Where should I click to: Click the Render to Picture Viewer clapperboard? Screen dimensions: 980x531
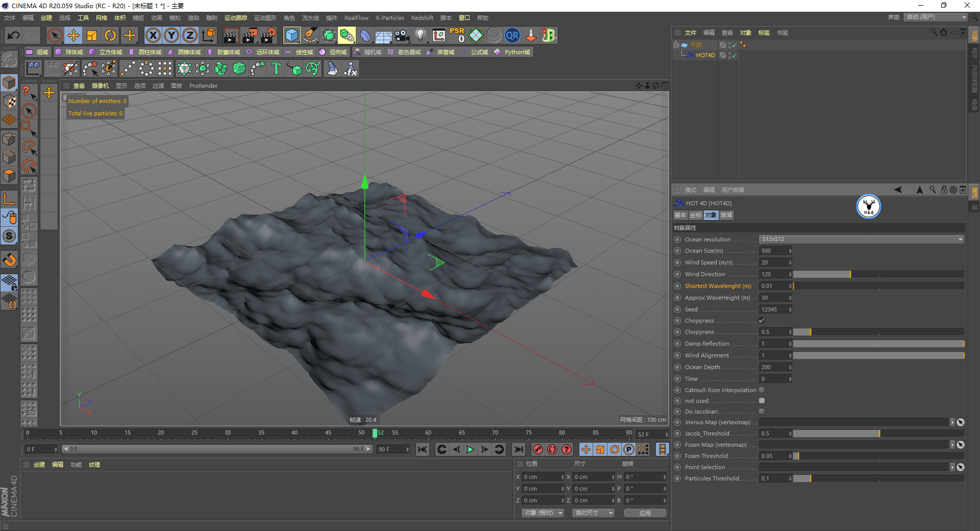[x=250, y=35]
